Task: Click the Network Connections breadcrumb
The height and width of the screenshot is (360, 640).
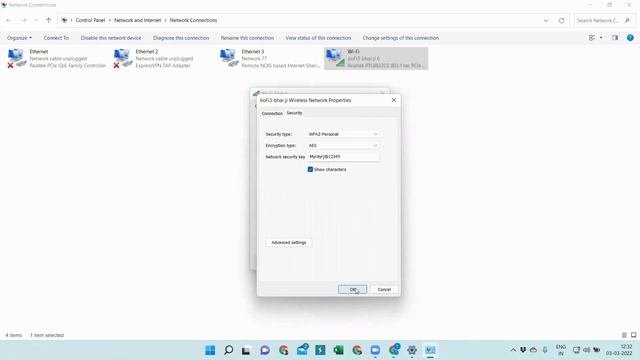Action: (193, 20)
